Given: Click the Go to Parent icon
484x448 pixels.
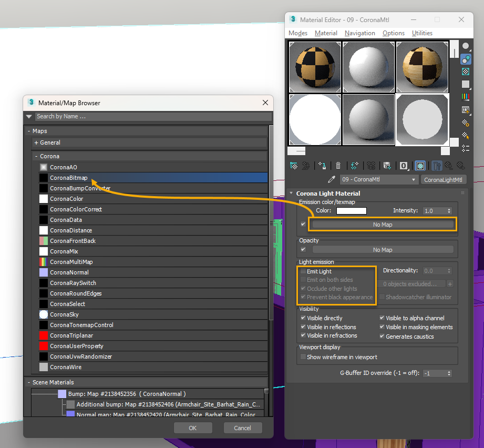Looking at the screenshot, I should point(448,166).
